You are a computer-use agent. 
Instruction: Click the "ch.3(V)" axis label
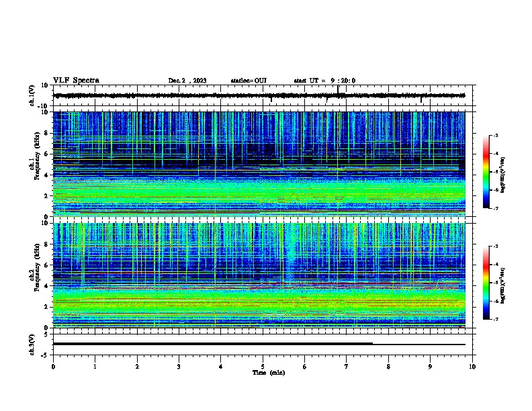click(x=32, y=345)
